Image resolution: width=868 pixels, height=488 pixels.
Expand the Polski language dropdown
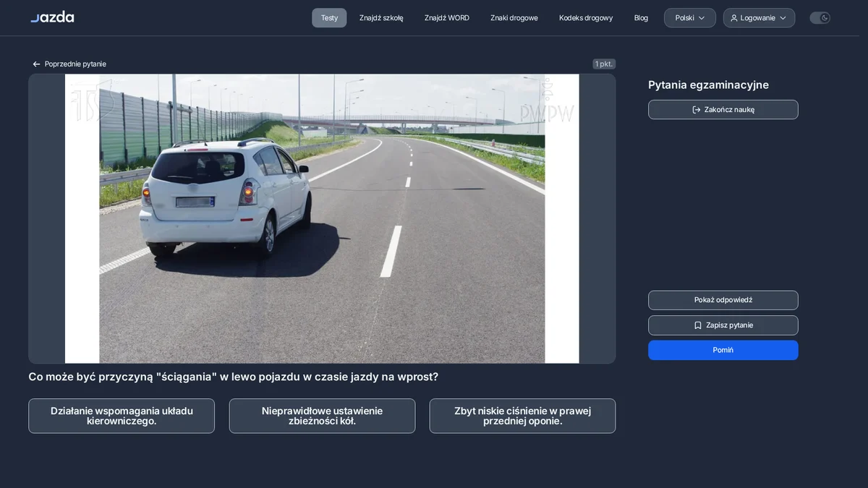click(690, 18)
